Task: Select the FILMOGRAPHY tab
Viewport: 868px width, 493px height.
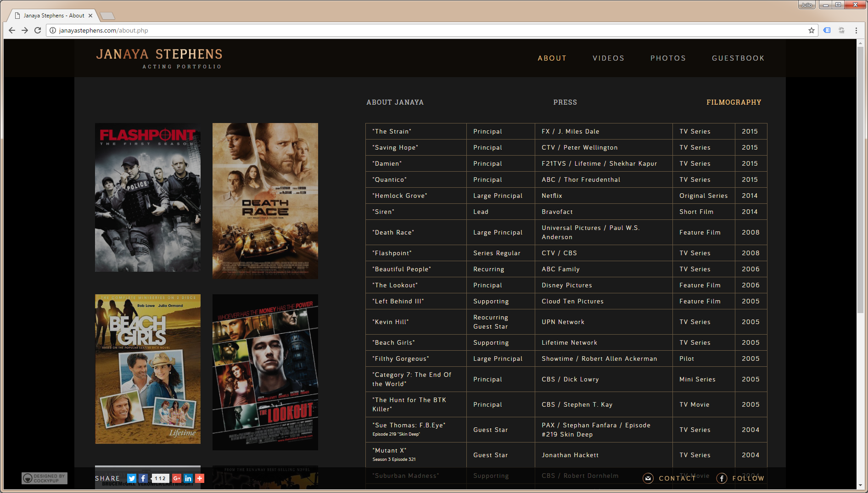Action: pyautogui.click(x=734, y=102)
